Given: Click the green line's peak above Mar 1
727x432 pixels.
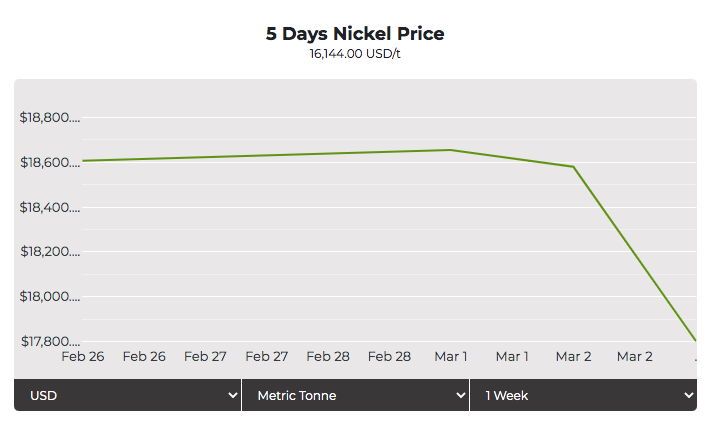Looking at the screenshot, I should [x=451, y=150].
